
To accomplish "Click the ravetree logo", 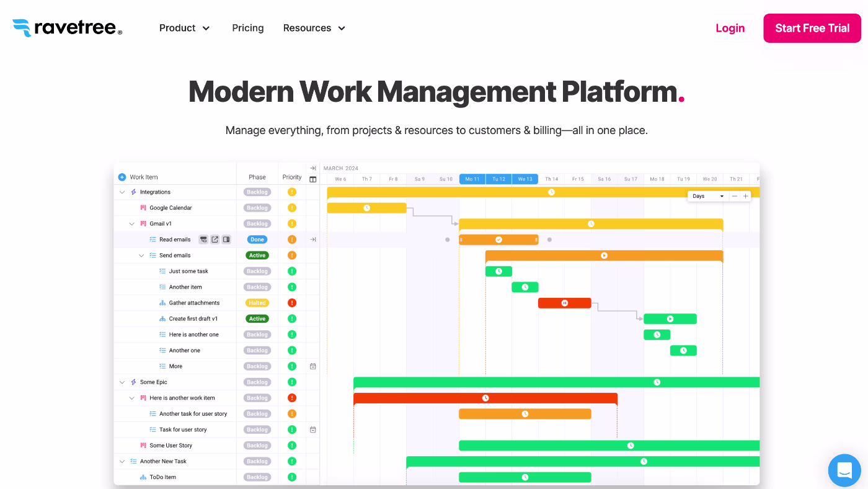I will point(67,28).
